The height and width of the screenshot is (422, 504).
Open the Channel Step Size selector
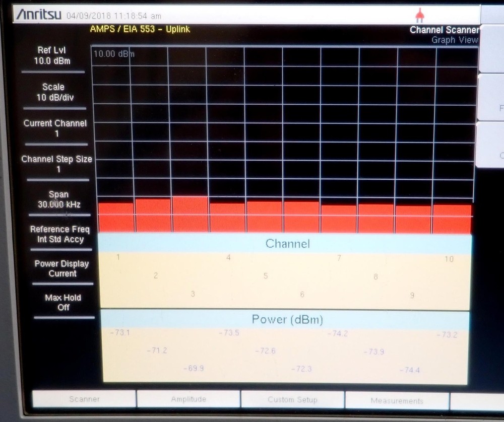(x=57, y=163)
